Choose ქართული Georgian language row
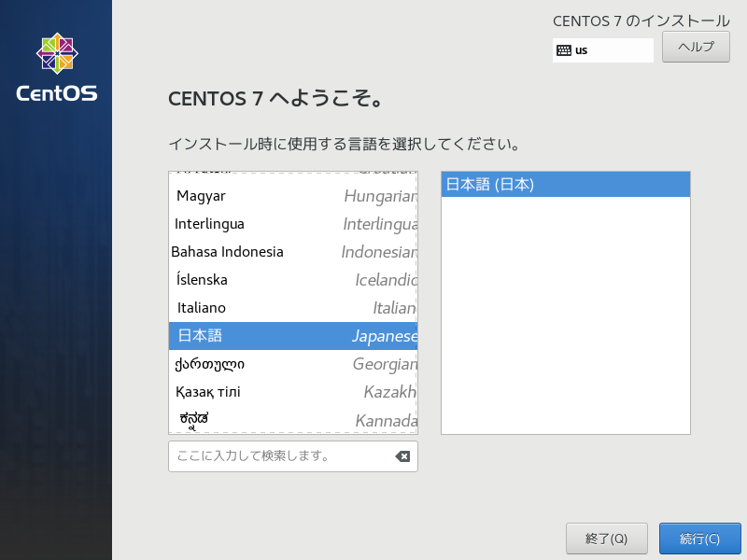Viewport: 747px width, 560px height. click(293, 364)
